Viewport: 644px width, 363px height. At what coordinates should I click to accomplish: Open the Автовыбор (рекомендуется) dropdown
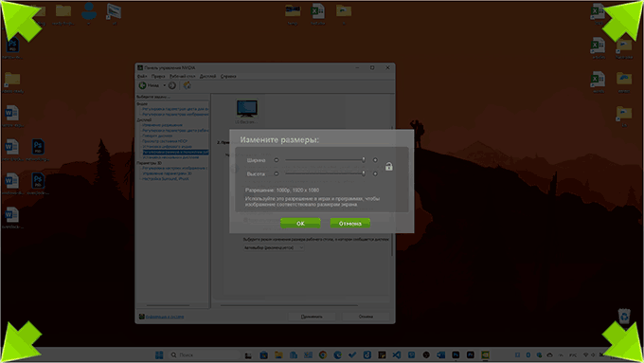coord(274,248)
